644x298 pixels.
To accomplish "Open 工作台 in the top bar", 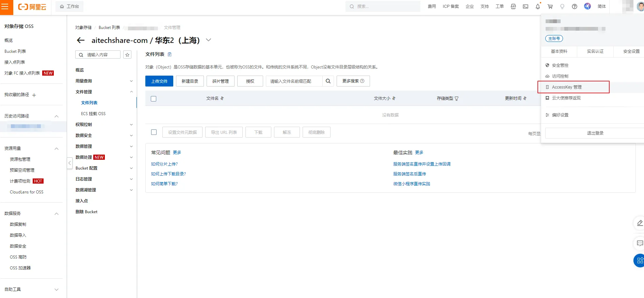I will (69, 6).
